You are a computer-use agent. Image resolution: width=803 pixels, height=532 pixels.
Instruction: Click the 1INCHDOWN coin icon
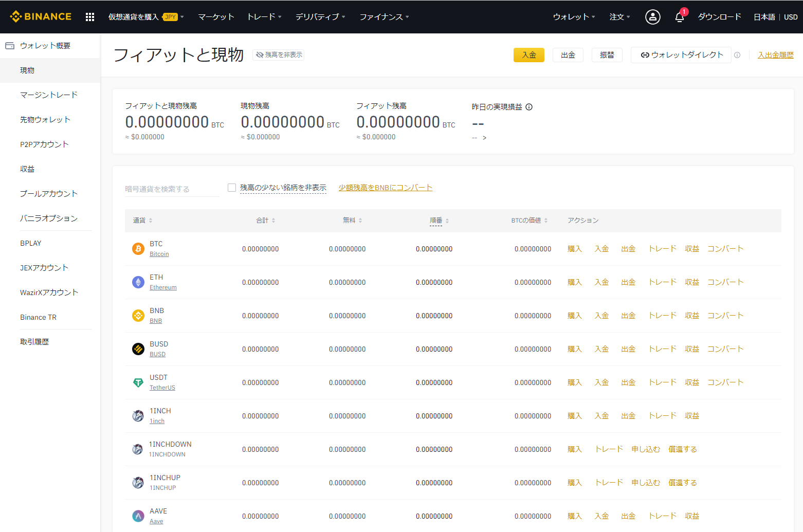(x=138, y=449)
